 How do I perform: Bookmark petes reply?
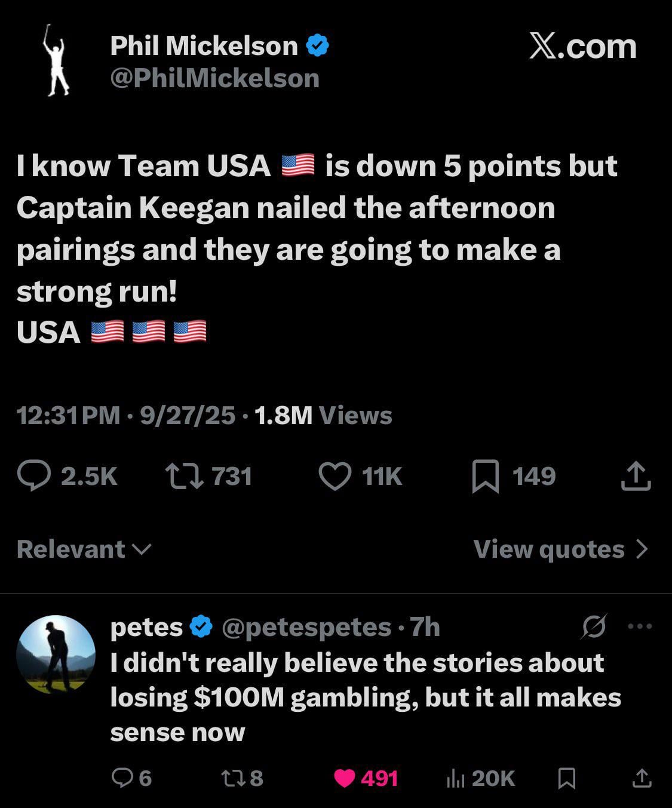pyautogui.click(x=566, y=778)
